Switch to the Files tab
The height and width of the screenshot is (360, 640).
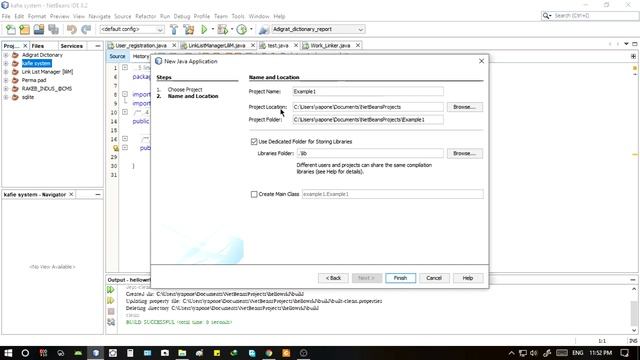(38, 46)
